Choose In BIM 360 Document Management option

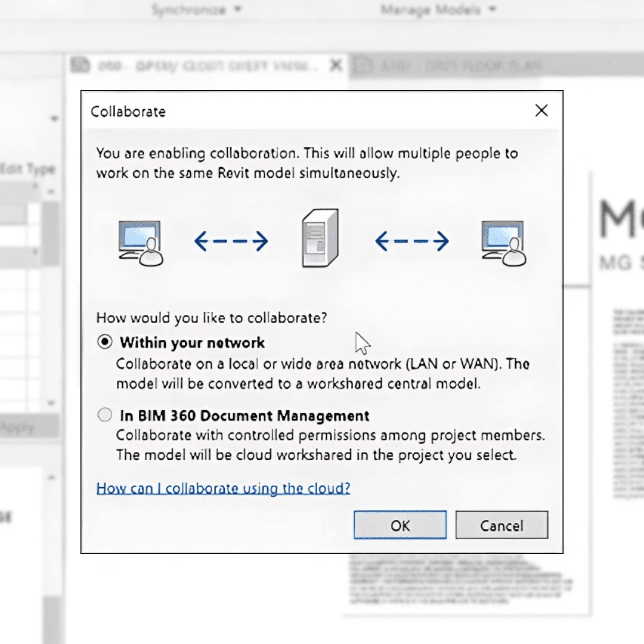105,415
